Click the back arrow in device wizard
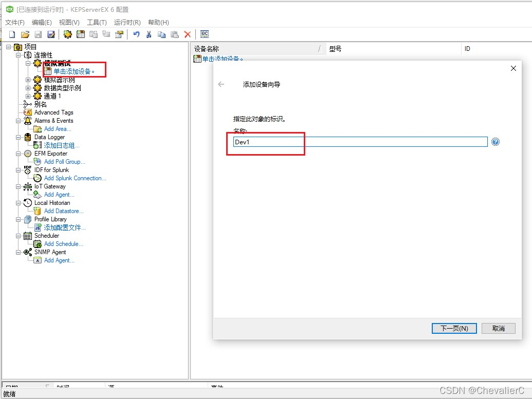The width and height of the screenshot is (532, 399). 221,84
